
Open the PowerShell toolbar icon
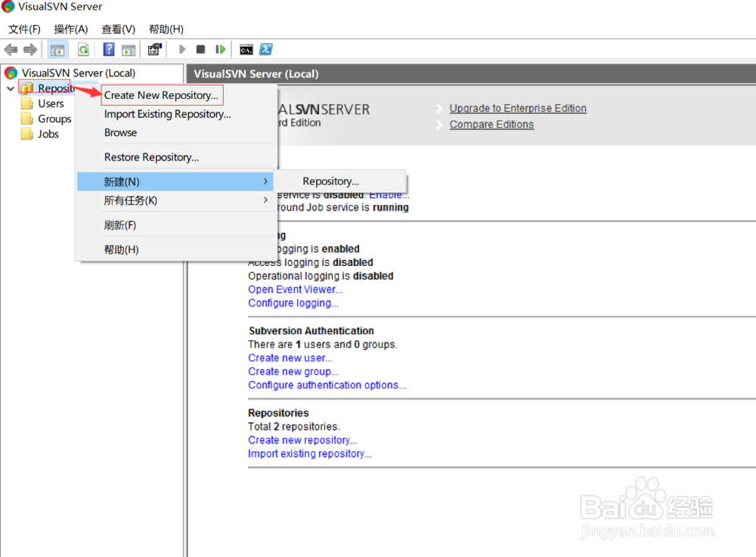pos(266,49)
